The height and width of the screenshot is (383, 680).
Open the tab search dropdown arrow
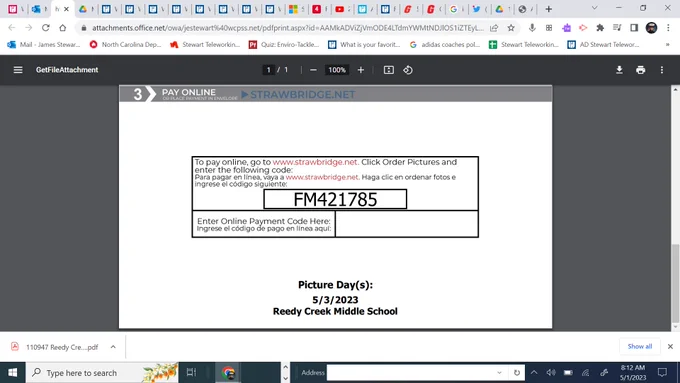tap(595, 8)
